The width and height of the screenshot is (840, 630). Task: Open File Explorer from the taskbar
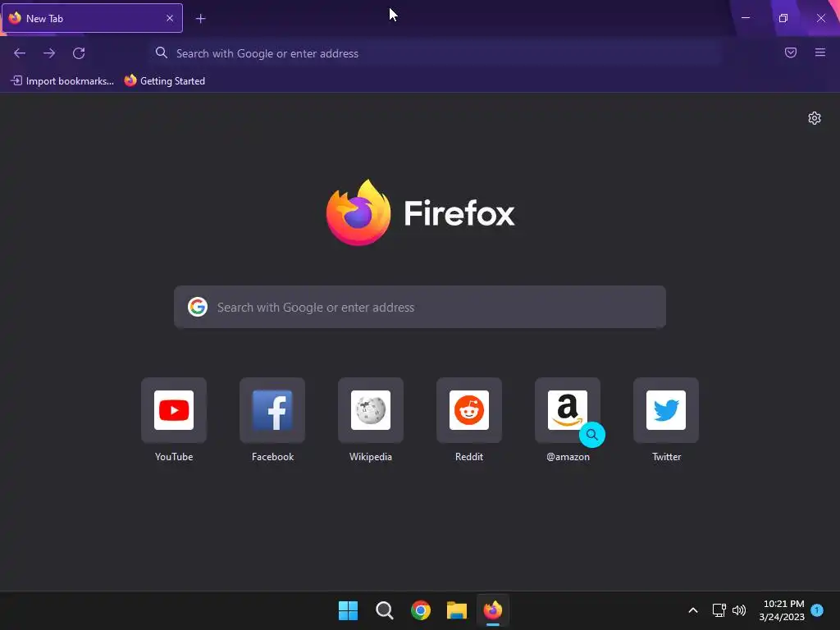click(x=457, y=610)
